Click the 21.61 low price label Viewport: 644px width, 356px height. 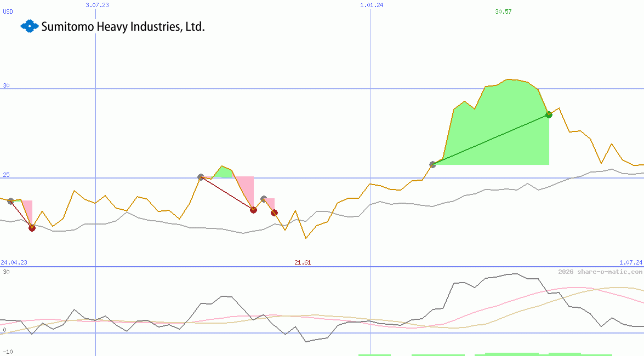(x=302, y=262)
